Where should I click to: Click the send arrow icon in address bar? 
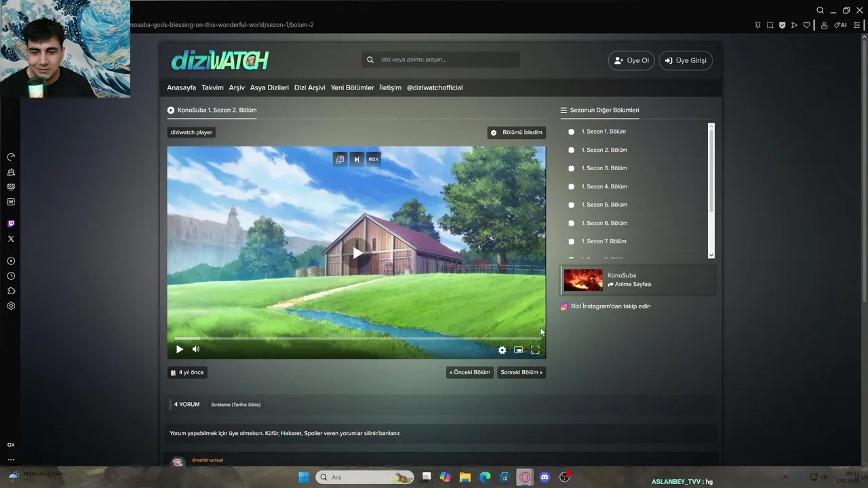pyautogui.click(x=794, y=25)
